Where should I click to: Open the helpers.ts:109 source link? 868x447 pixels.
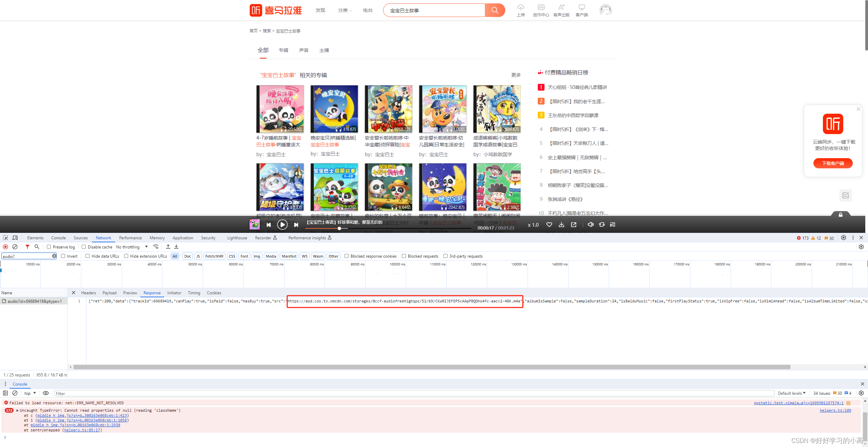[x=835, y=410]
